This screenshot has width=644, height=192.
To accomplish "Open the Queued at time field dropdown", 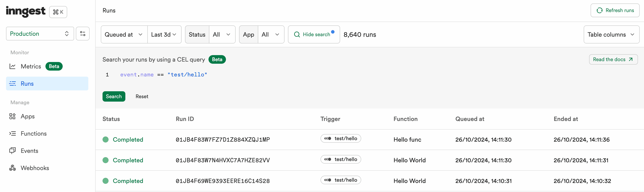I will (124, 34).
